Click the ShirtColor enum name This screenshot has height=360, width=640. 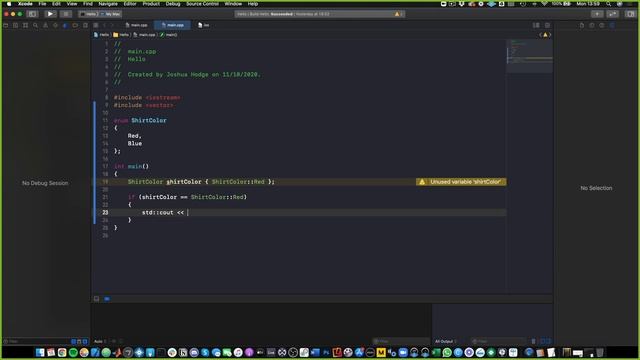coord(149,120)
